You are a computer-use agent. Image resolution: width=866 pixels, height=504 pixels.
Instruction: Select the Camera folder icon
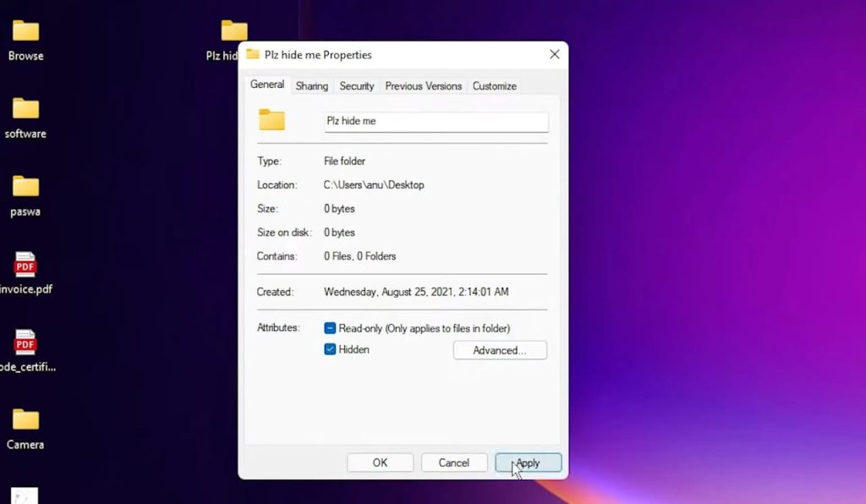click(x=25, y=420)
